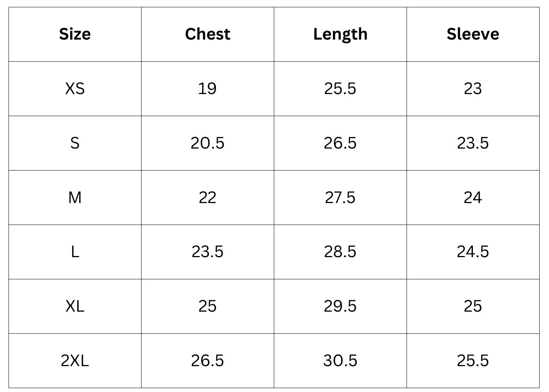Click the XS size row label
This screenshot has height=392, width=549.
point(75,89)
